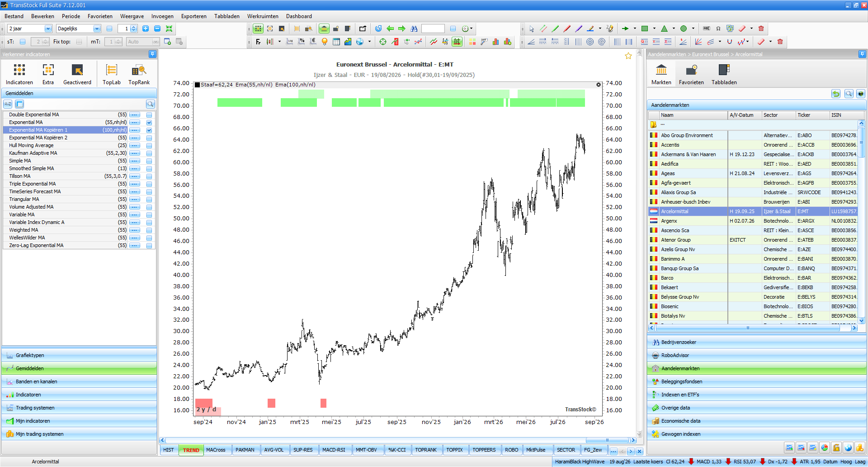Open the Trading systemen section
This screenshot has height=467, width=868.
[80, 408]
